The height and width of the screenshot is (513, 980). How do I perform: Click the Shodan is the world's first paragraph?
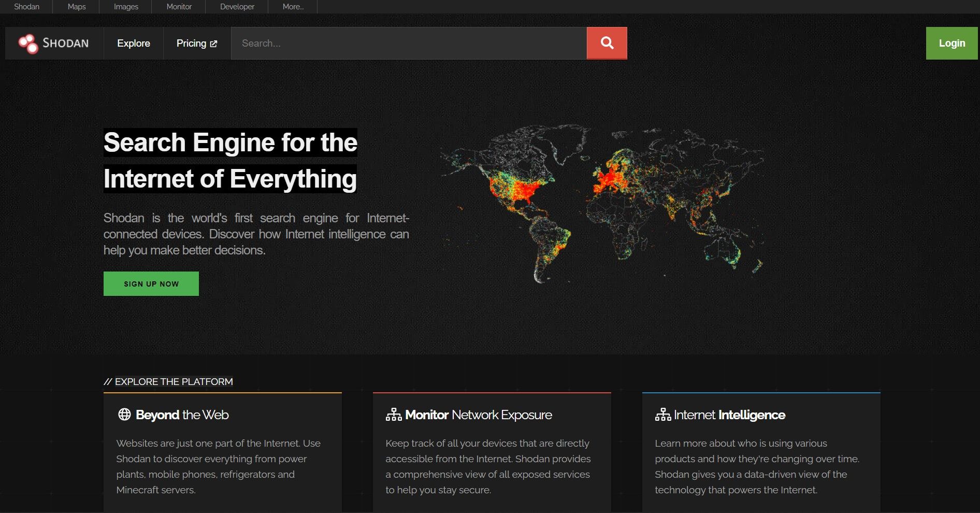pos(256,234)
